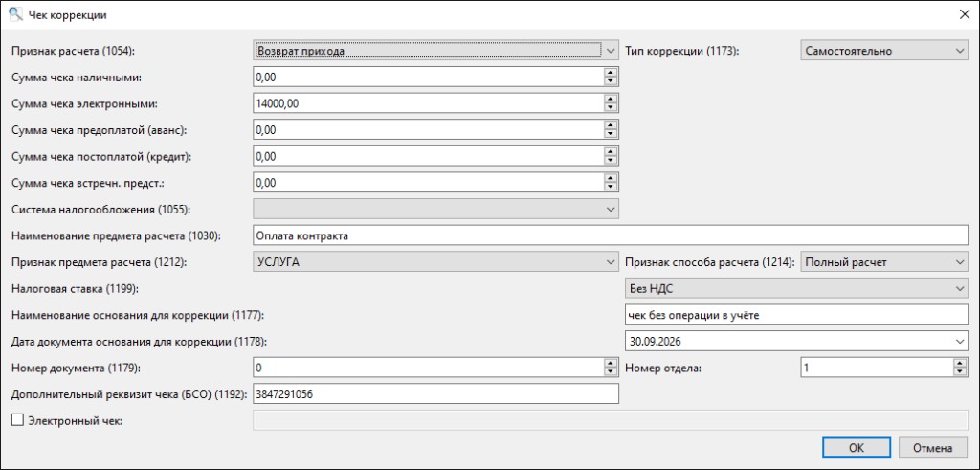Click the Дата документа основания для коррекции label
Screen dimensions: 980x470
click(140, 341)
